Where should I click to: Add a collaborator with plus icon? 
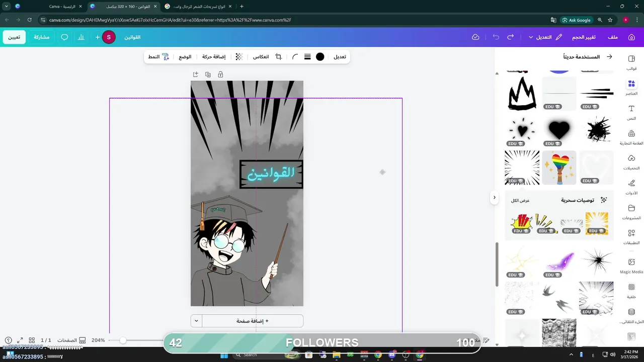click(98, 37)
